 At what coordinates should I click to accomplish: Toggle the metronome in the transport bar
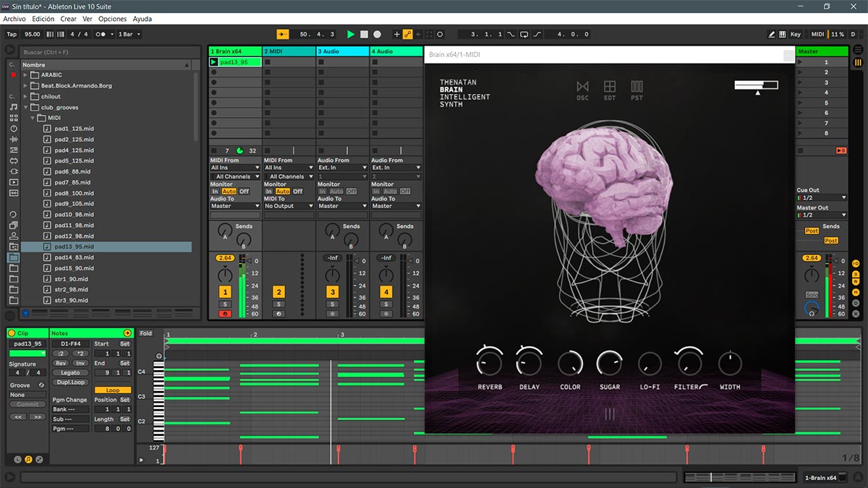coord(104,34)
